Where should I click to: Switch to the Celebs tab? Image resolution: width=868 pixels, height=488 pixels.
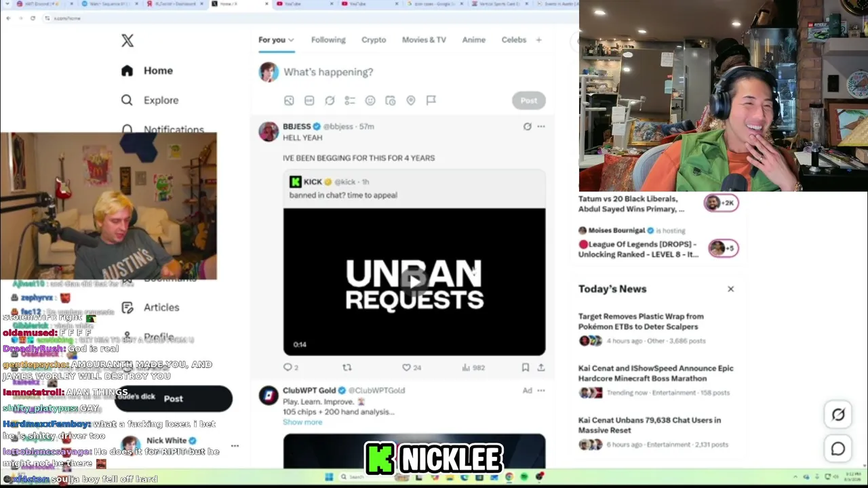(514, 40)
